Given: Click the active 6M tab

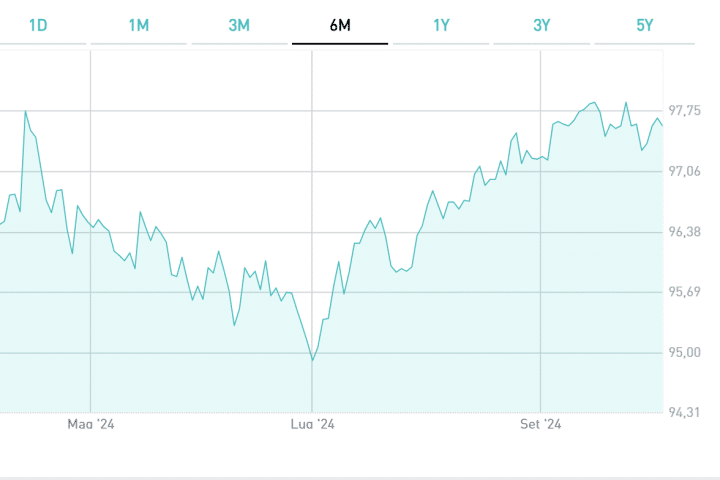Looking at the screenshot, I should (x=339, y=25).
